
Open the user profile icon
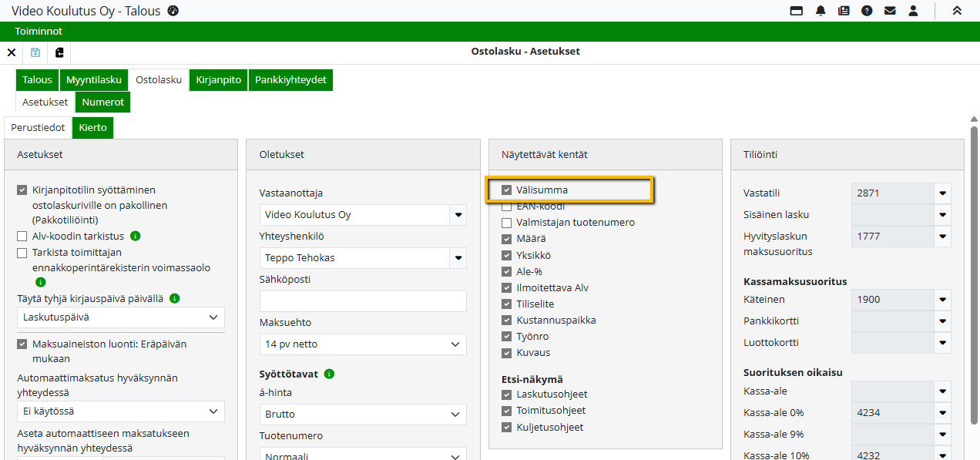click(x=913, y=11)
